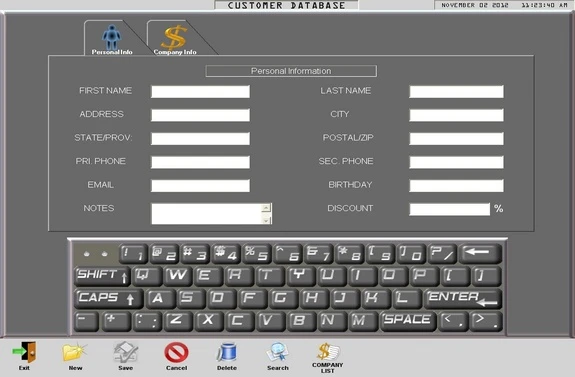Toggle the CAPS lock key
575x377 pixels.
click(x=109, y=299)
